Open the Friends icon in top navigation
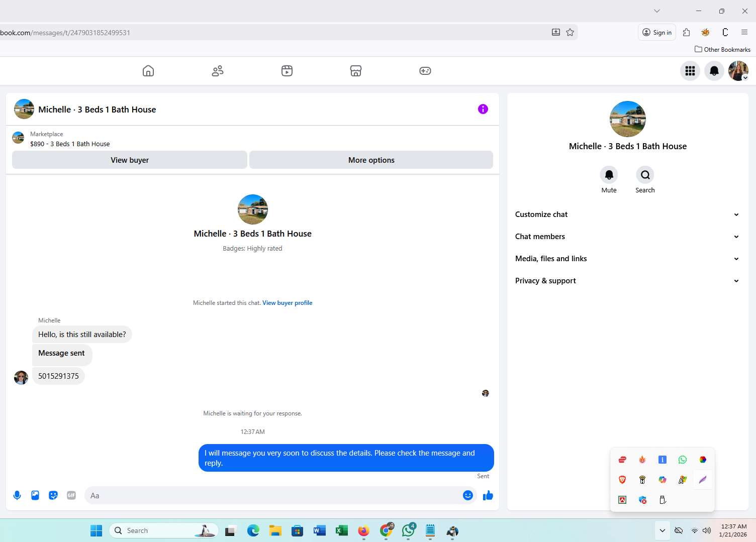The image size is (756, 542). pyautogui.click(x=218, y=71)
